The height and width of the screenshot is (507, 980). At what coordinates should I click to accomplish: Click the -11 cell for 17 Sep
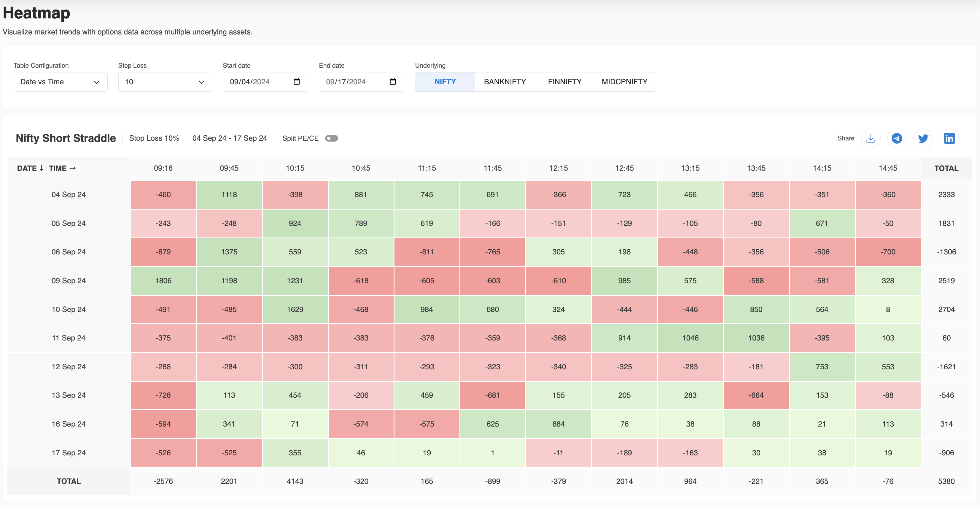coord(559,453)
